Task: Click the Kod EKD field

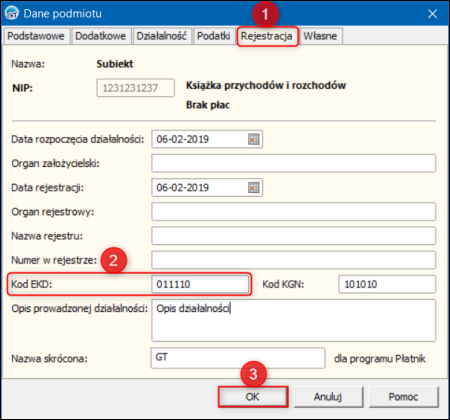Action: (200, 284)
